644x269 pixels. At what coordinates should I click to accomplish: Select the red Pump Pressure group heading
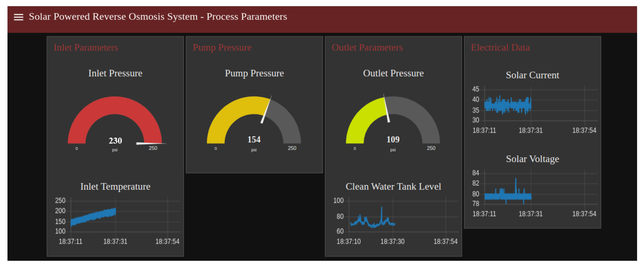[x=222, y=47]
